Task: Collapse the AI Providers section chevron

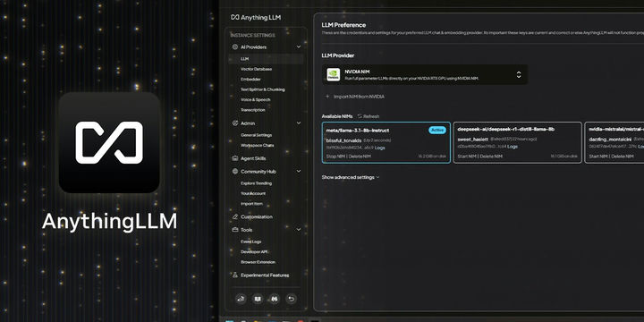Action: 299,47
